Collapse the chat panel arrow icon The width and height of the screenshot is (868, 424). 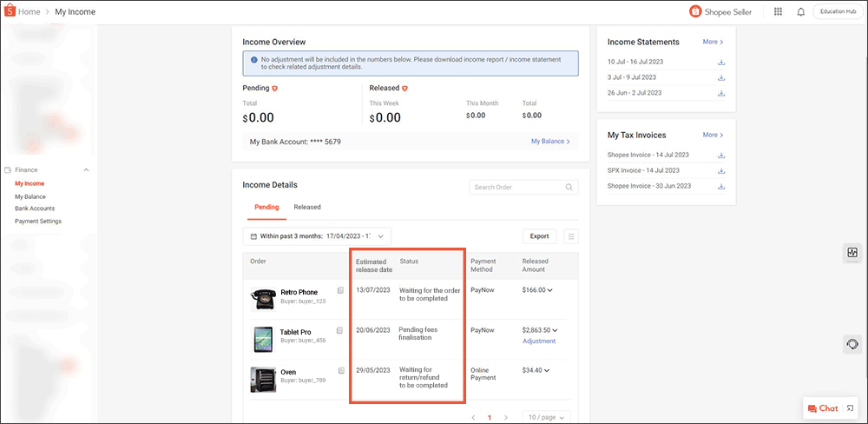(x=851, y=408)
